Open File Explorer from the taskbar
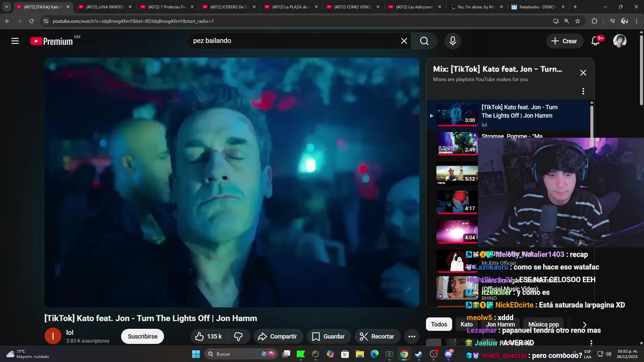The height and width of the screenshot is (362, 644). [x=360, y=354]
